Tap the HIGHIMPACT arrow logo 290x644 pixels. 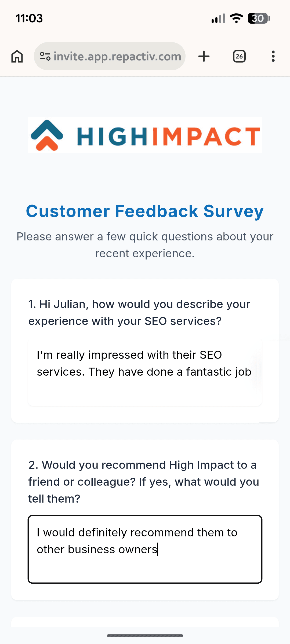[47, 136]
